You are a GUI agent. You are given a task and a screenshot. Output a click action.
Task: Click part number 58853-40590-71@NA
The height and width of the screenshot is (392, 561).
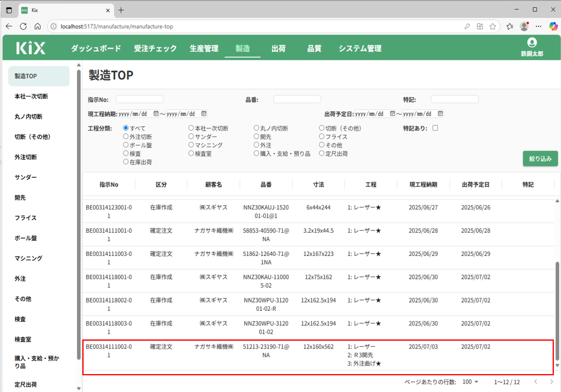pos(266,234)
